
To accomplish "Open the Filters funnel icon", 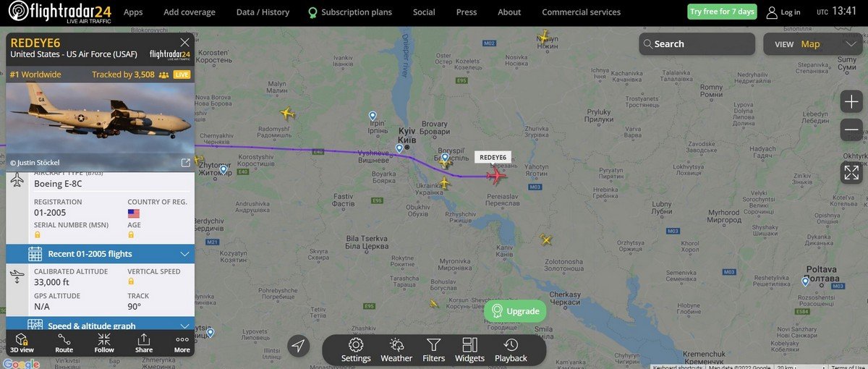I will [433, 350].
